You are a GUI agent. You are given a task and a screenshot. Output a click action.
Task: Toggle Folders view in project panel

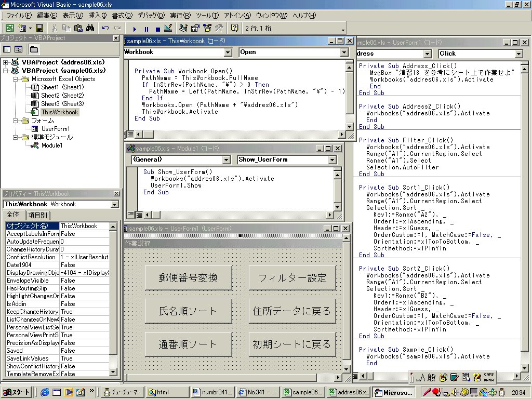[x=34, y=49]
